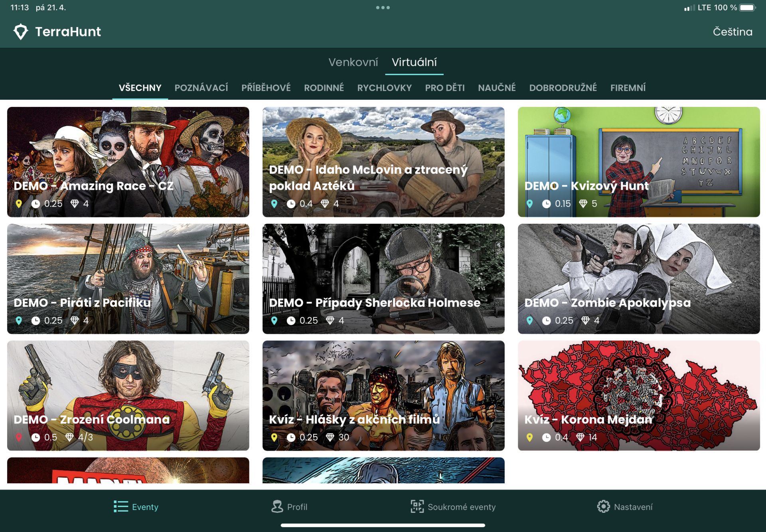
Task: Filter by RODINNÉ category
Action: (324, 88)
